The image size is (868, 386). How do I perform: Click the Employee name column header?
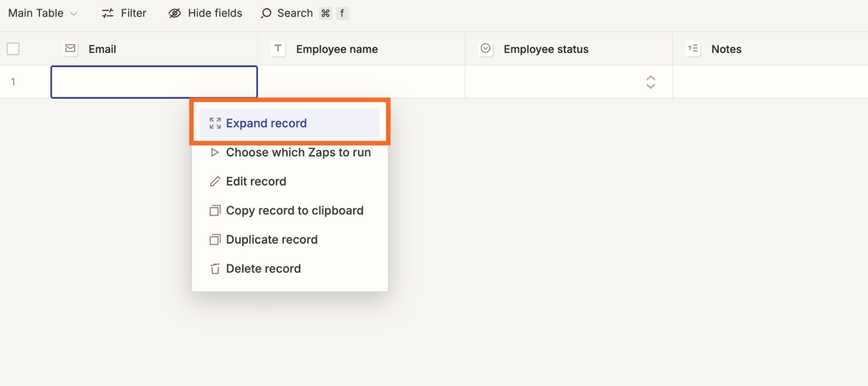coord(361,49)
